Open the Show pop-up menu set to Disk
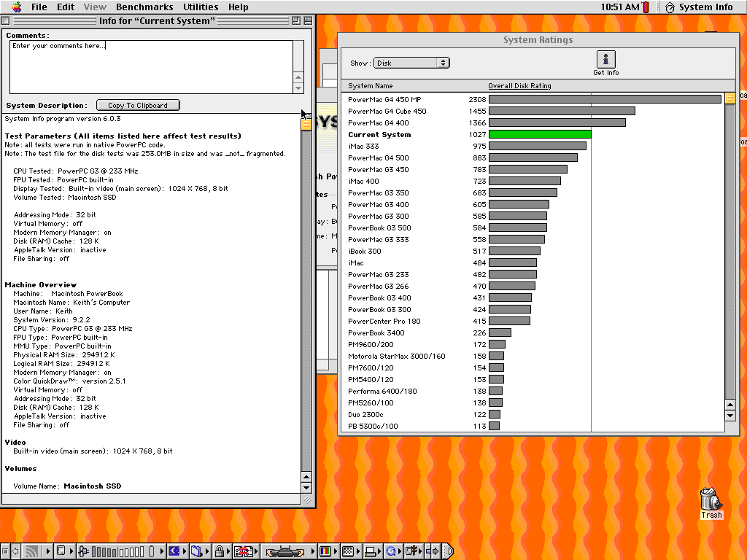This screenshot has width=747, height=560. [411, 63]
